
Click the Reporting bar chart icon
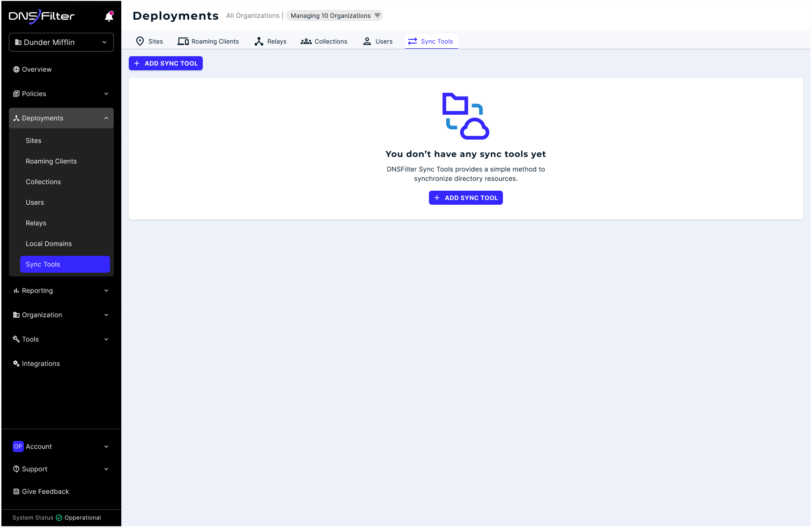(16, 290)
